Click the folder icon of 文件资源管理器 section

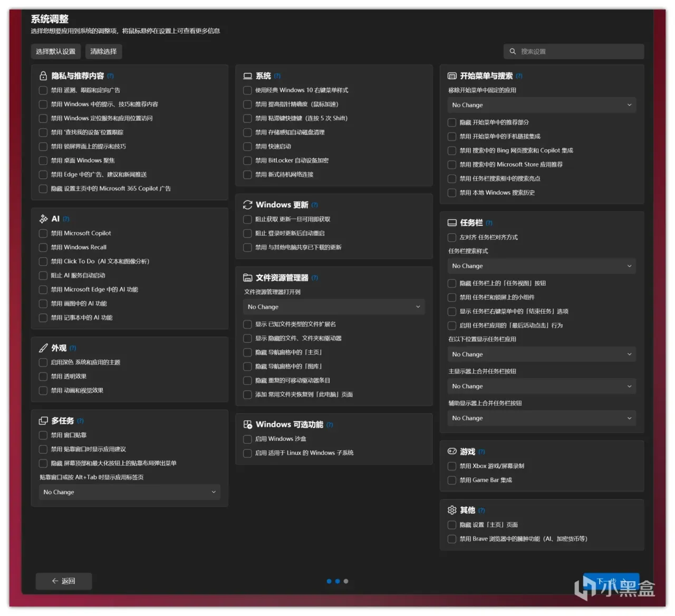[x=247, y=278]
